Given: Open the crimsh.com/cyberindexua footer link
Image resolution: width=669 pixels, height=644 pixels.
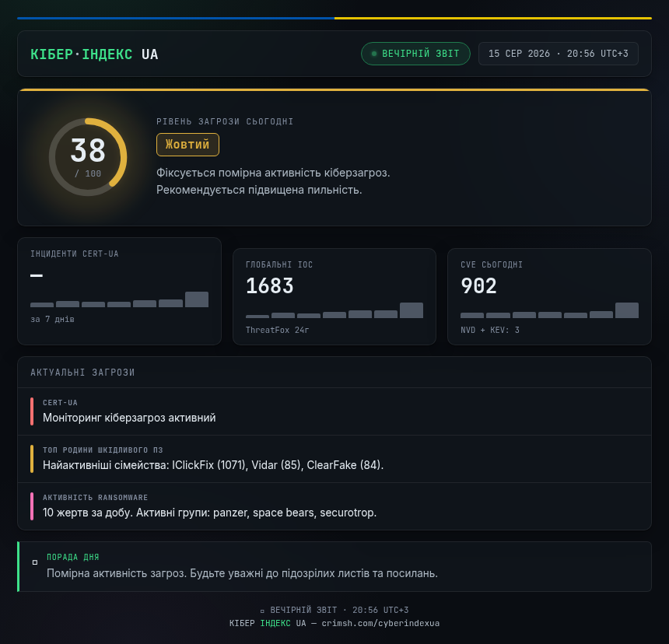Looking at the screenshot, I should coord(380,623).
